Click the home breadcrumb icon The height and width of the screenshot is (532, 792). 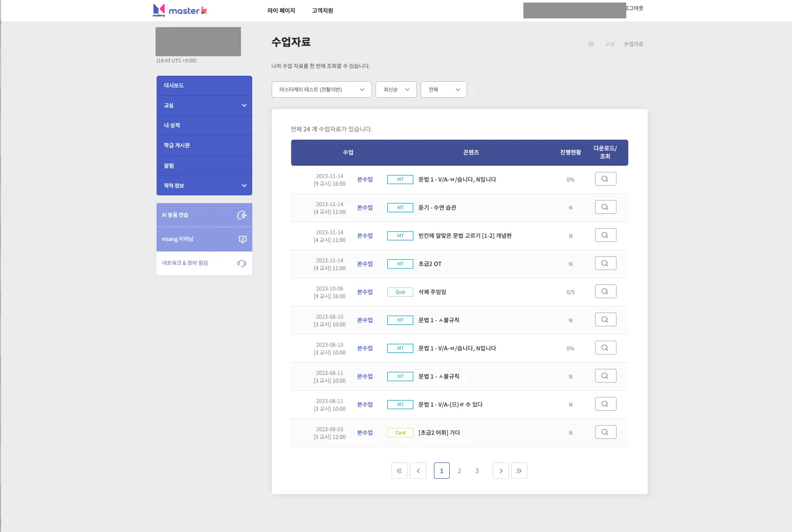591,44
